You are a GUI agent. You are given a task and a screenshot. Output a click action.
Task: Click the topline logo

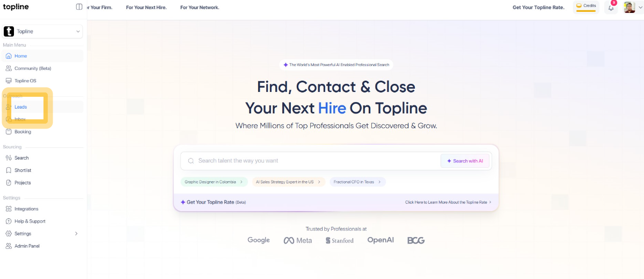16,7
